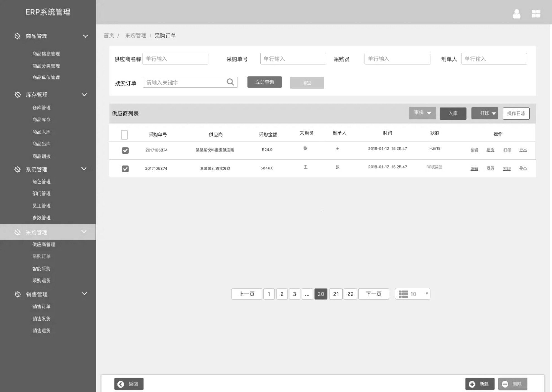The image size is (552, 392).
Task: Open 销售订单 in sidebar
Action: point(41,306)
